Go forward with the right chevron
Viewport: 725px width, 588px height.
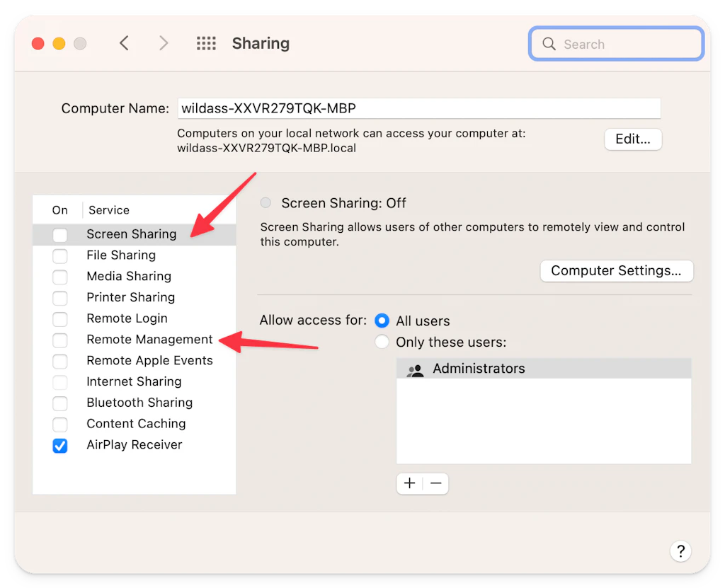pos(164,43)
